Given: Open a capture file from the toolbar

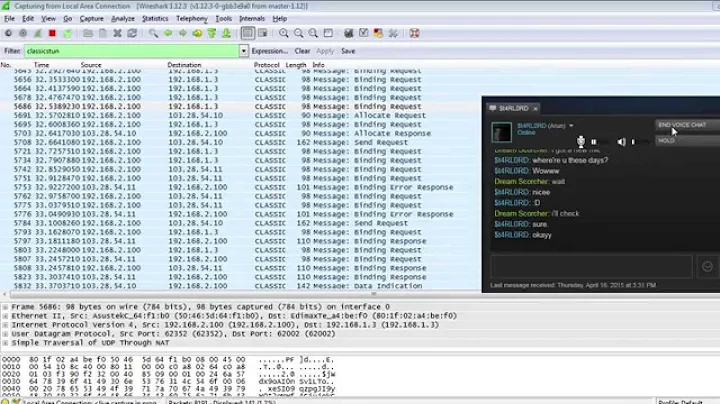Looking at the screenshot, I should 88,33.
